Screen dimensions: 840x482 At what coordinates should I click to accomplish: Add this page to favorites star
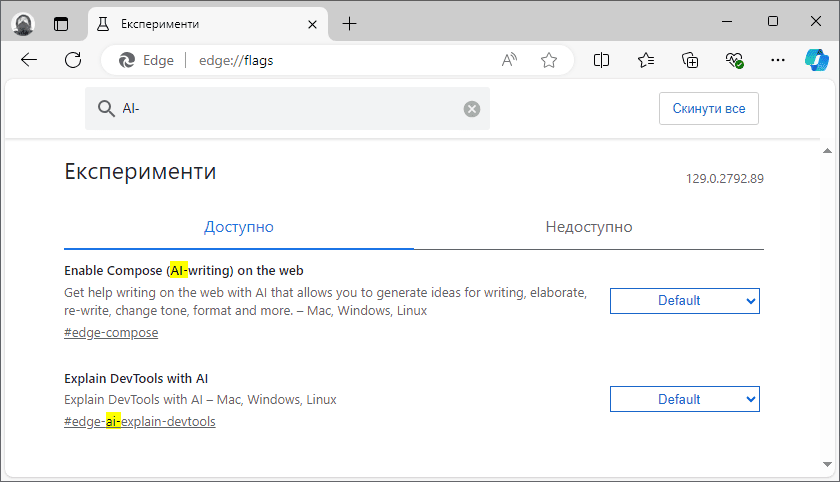click(x=549, y=60)
